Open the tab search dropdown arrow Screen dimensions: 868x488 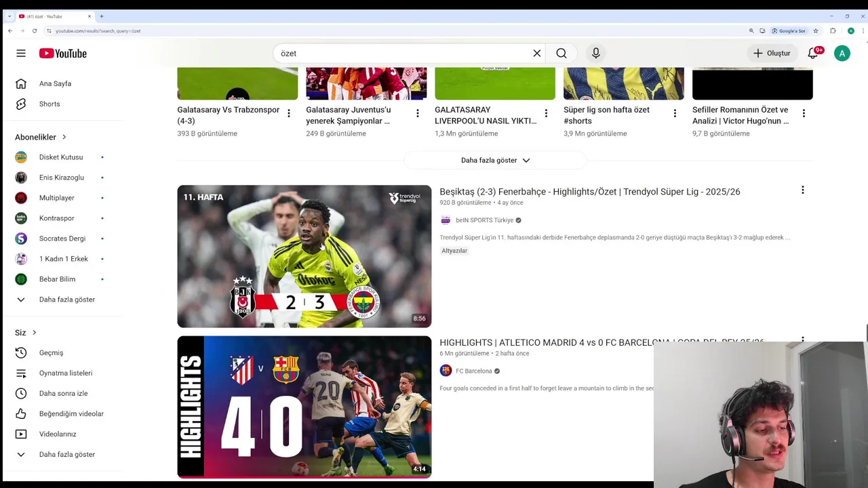pos(9,16)
